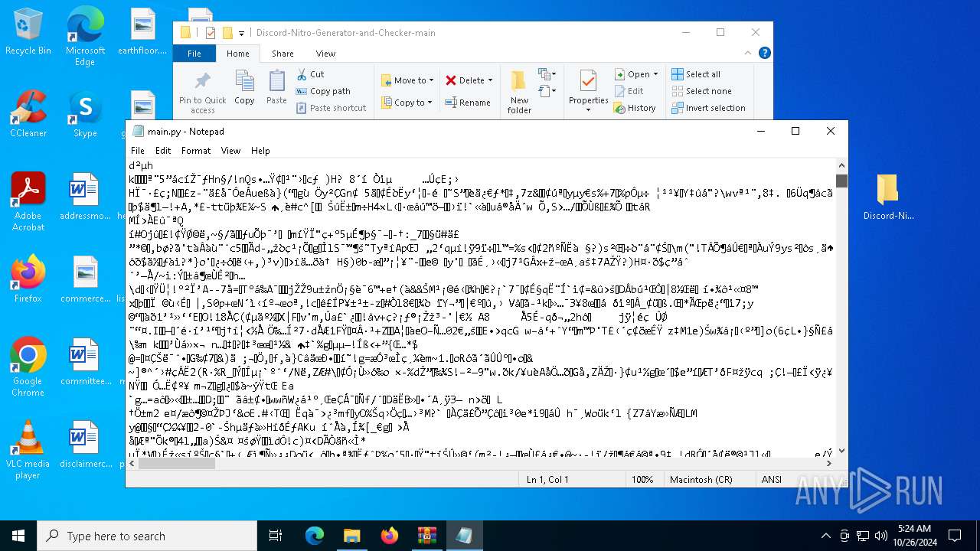Launch Microsoft Edge desktop shortcut
The image size is (980, 551).
(85, 37)
